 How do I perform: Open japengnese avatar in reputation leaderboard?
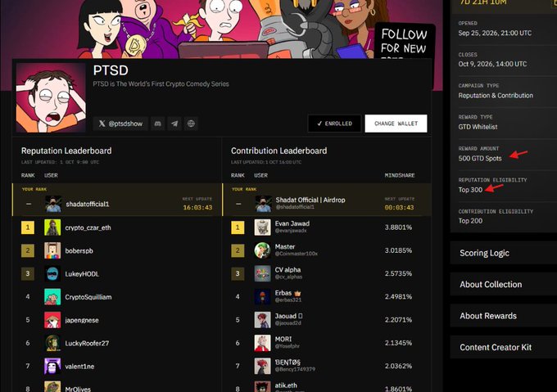pyautogui.click(x=52, y=320)
